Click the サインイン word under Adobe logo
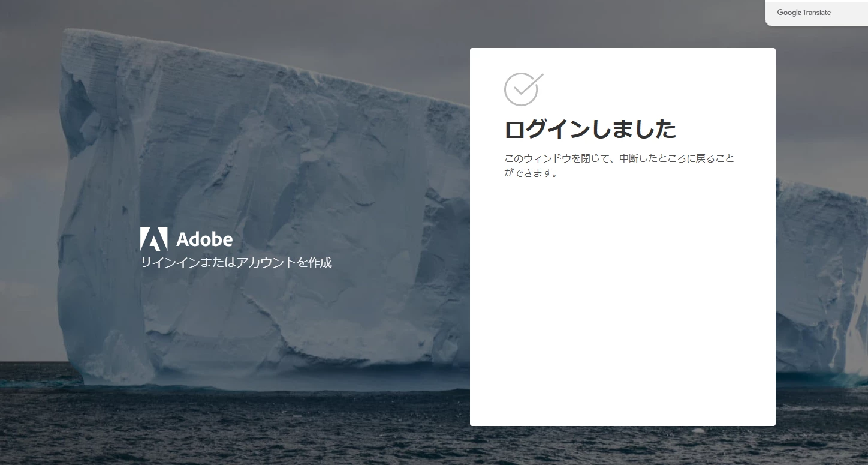The image size is (868, 465). (170, 262)
